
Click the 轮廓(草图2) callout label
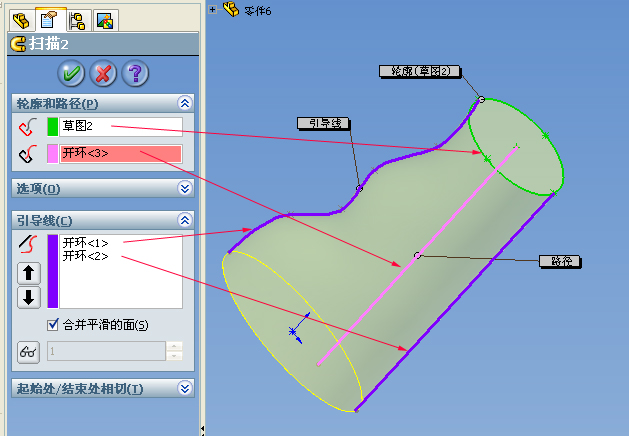(420, 71)
